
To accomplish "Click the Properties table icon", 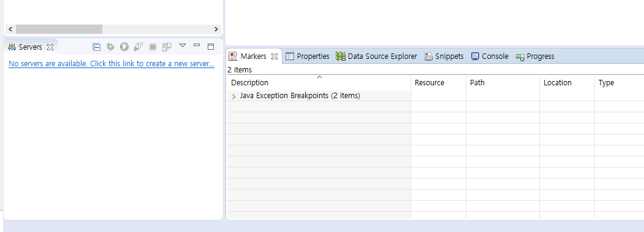I will (290, 56).
